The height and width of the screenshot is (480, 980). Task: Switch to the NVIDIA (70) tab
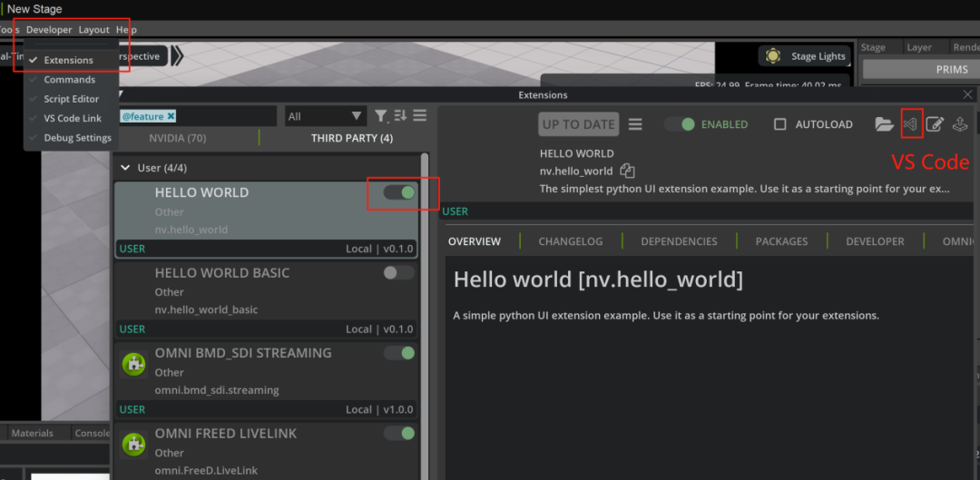[x=178, y=138]
